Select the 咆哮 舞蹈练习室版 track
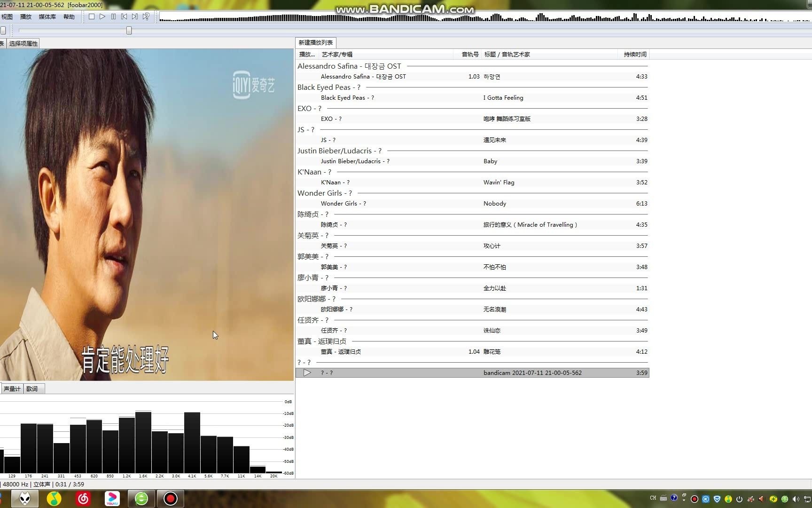 coord(472,119)
